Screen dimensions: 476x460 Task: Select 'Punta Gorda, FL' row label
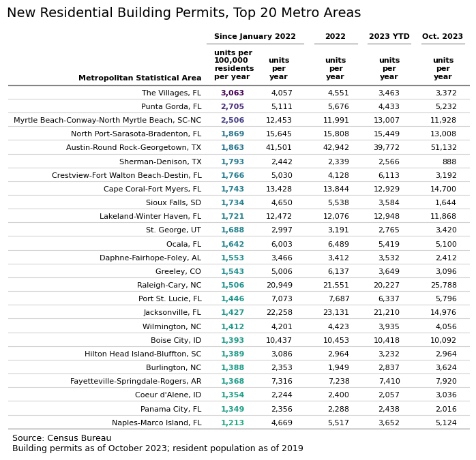171,106
